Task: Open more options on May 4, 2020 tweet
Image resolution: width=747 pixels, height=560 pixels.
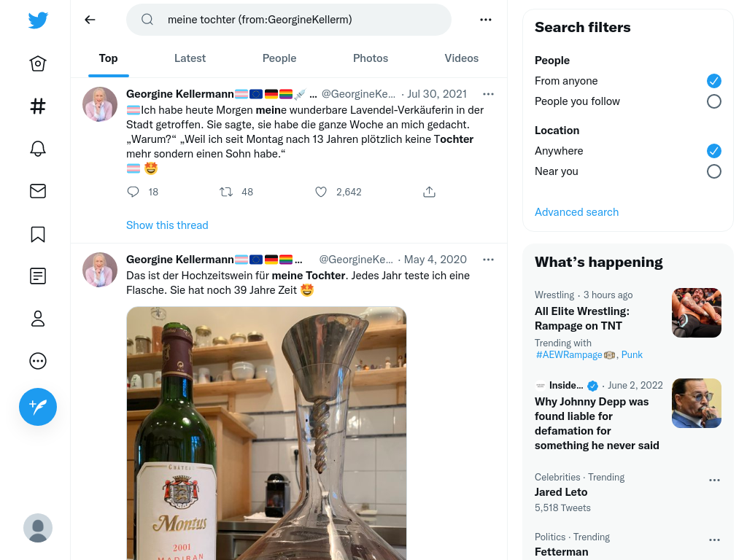Action: [x=489, y=260]
